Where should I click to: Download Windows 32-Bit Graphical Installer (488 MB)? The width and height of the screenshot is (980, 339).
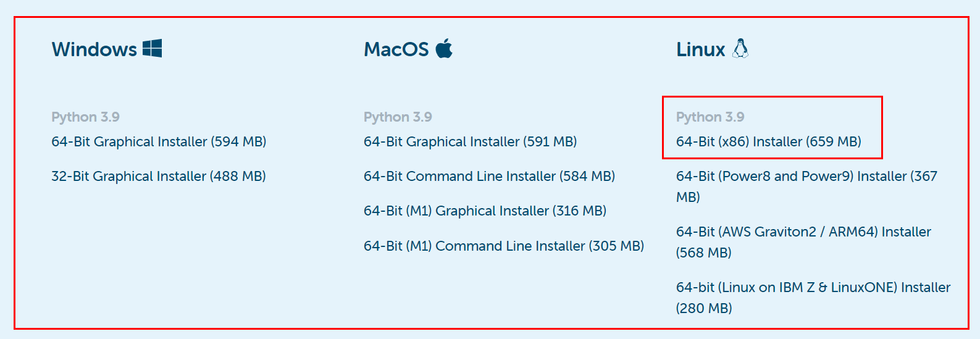(x=159, y=177)
